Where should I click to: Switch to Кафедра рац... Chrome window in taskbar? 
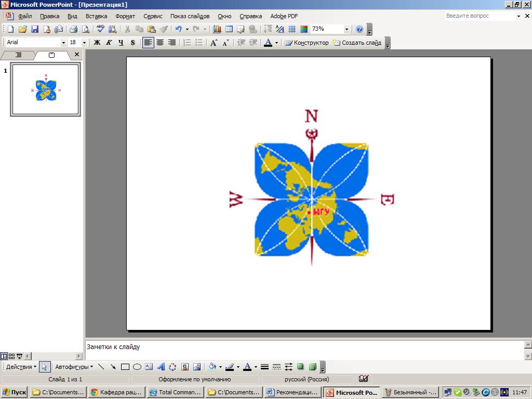coord(117,392)
